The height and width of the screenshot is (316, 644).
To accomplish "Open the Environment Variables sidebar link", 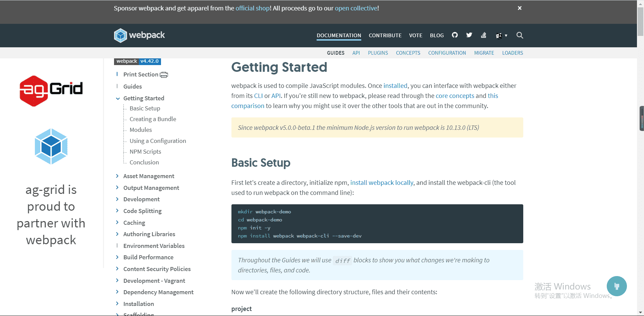I will click(x=154, y=246).
